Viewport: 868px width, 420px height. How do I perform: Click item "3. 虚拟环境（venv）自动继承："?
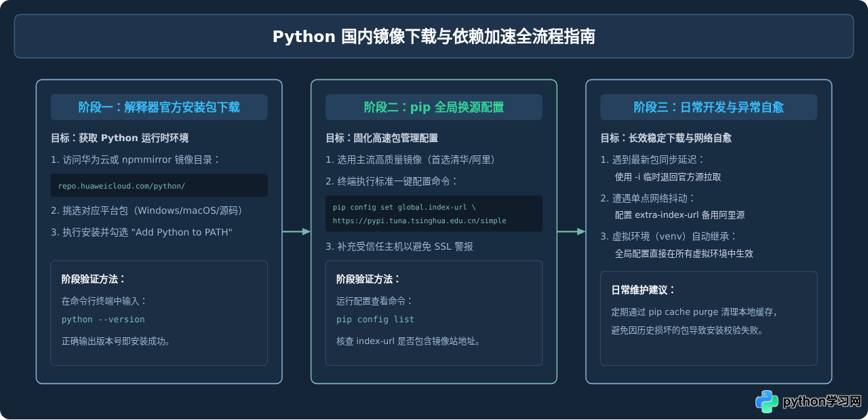click(x=668, y=237)
